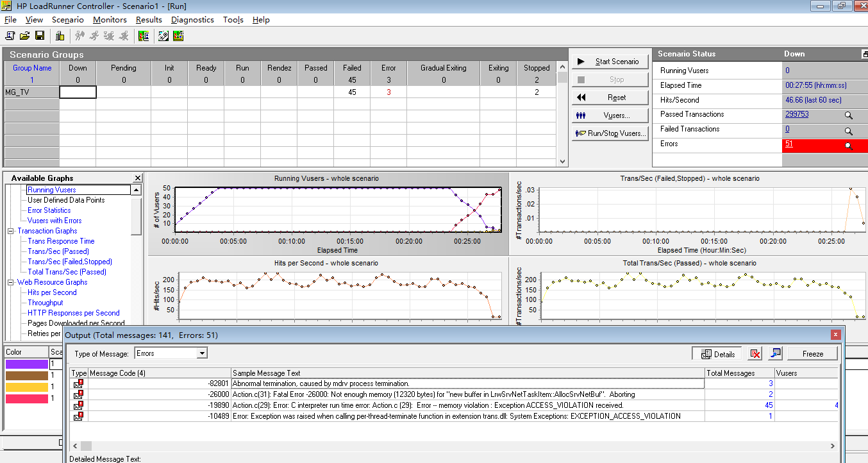Screen dimensions: 868x463
Task: Click the export messages icon in Output window
Action: pyautogui.click(x=775, y=353)
